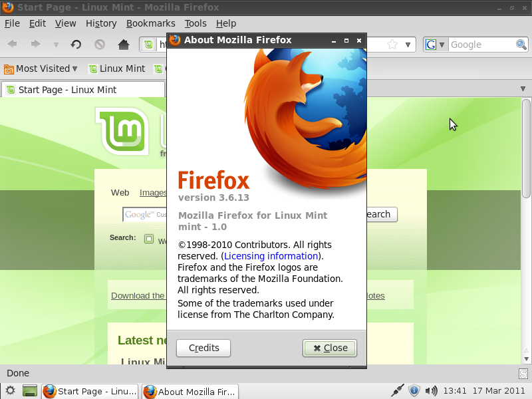532x399 pixels.
Task: Toggle the Web search checkbox on the start page
Action: [x=150, y=239]
